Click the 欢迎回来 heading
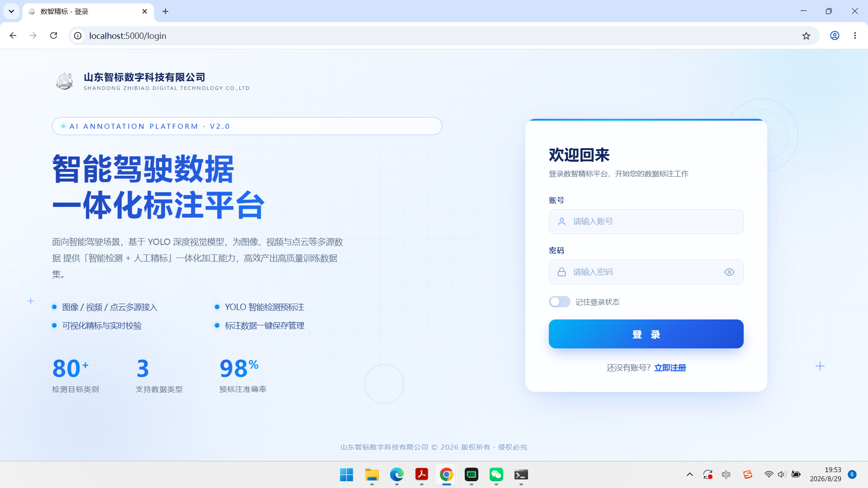 coord(579,155)
